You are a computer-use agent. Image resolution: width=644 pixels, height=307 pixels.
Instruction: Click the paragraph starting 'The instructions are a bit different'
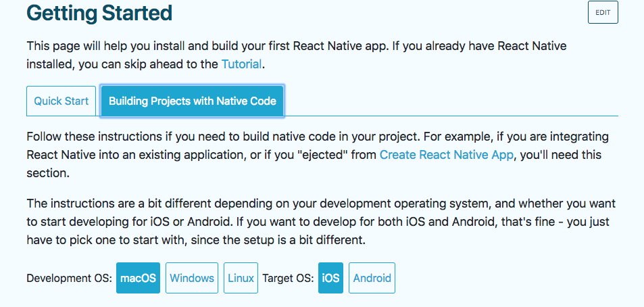(321, 222)
